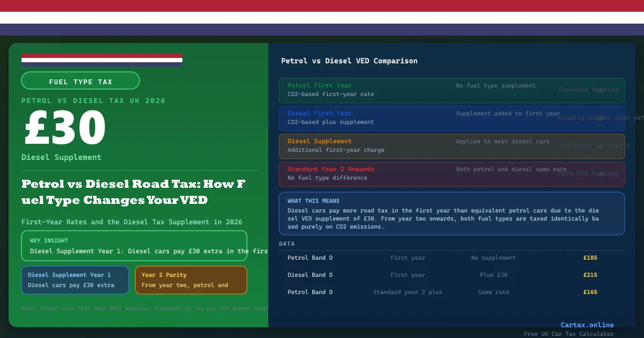
Task: Open the Cartax.online link
Action: [587, 325]
